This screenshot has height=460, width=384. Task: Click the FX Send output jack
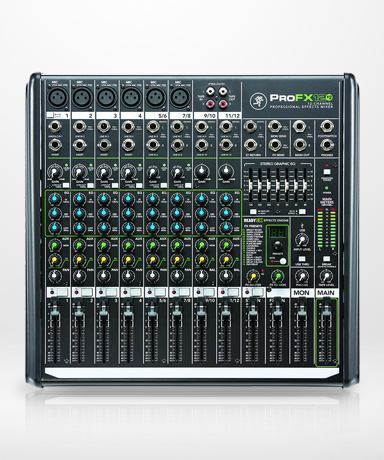pyautogui.click(x=275, y=145)
